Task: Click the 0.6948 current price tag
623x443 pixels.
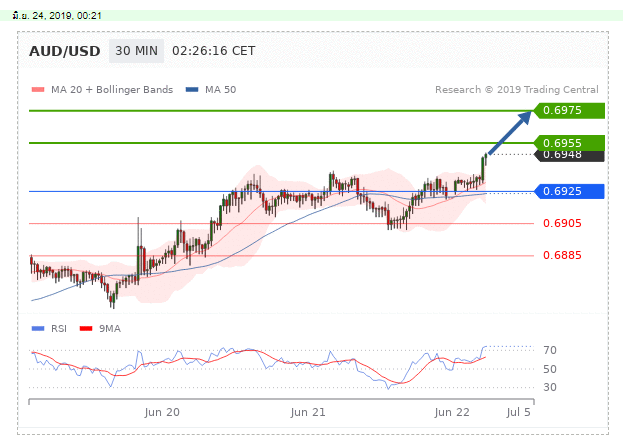Action: [x=569, y=156]
